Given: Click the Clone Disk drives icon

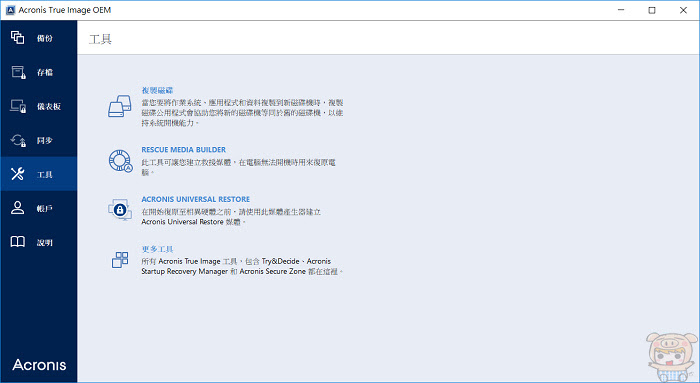Looking at the screenshot, I should pyautogui.click(x=120, y=106).
